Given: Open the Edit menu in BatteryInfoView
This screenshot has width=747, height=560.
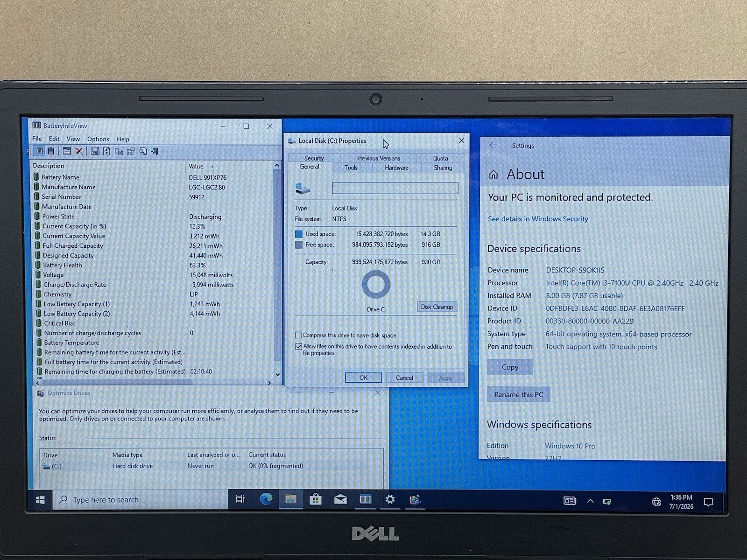Looking at the screenshot, I should 54,139.
